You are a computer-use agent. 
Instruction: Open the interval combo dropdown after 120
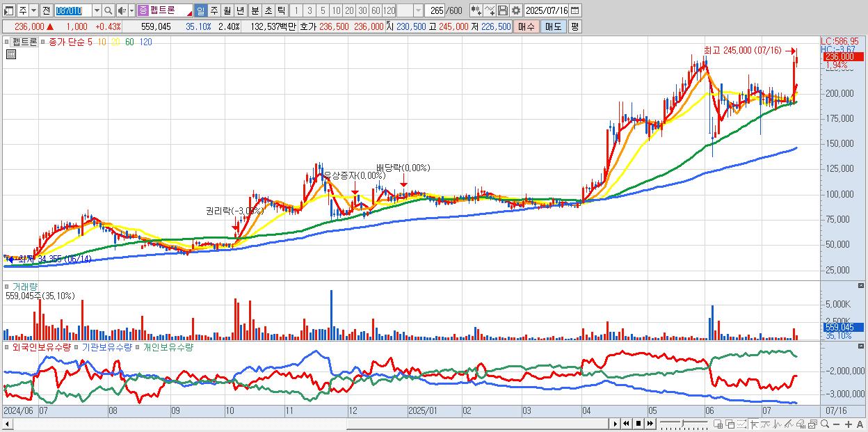click(418, 10)
